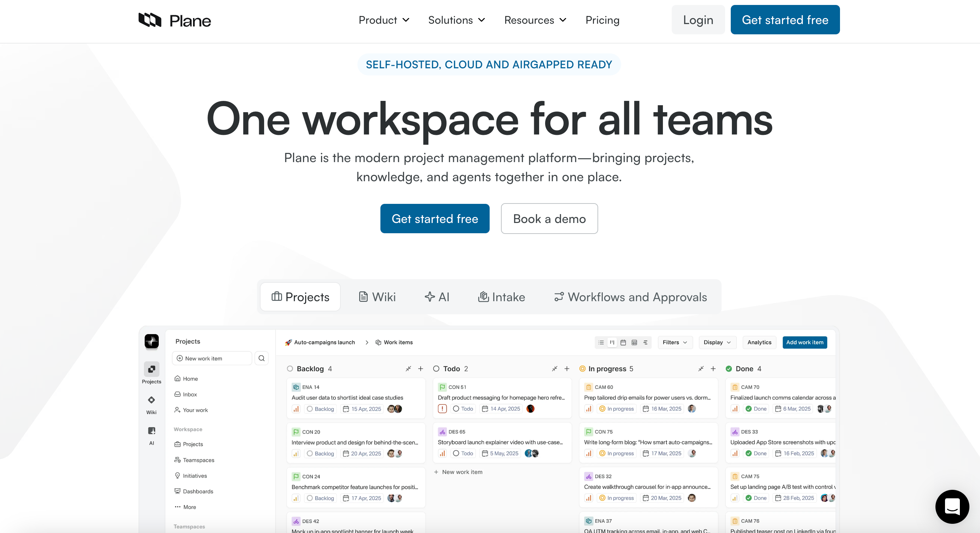
Task: Open the Filters dropdown
Action: [x=675, y=342]
